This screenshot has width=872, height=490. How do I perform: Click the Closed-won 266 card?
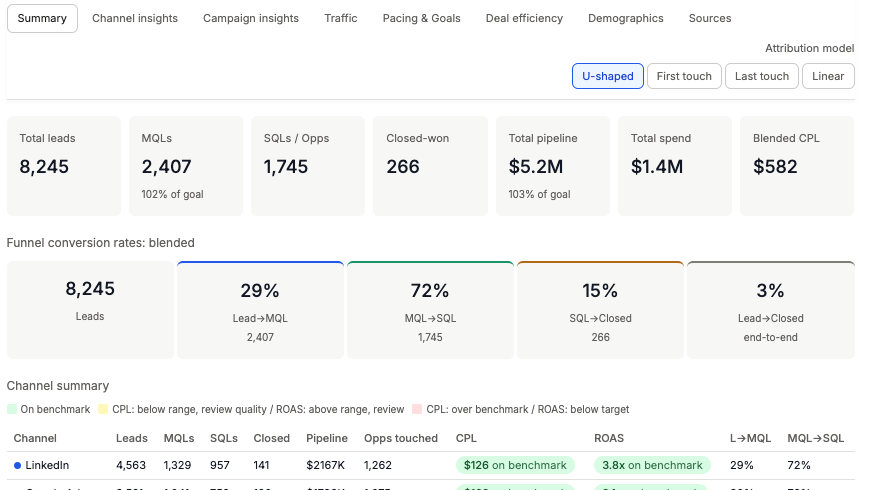[x=430, y=166]
